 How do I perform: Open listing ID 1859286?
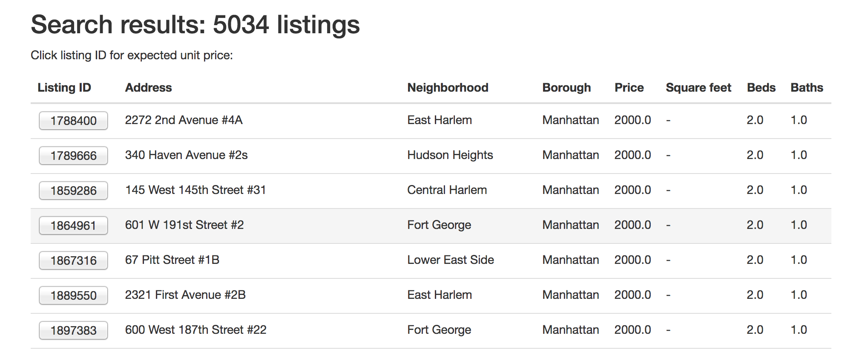click(73, 191)
